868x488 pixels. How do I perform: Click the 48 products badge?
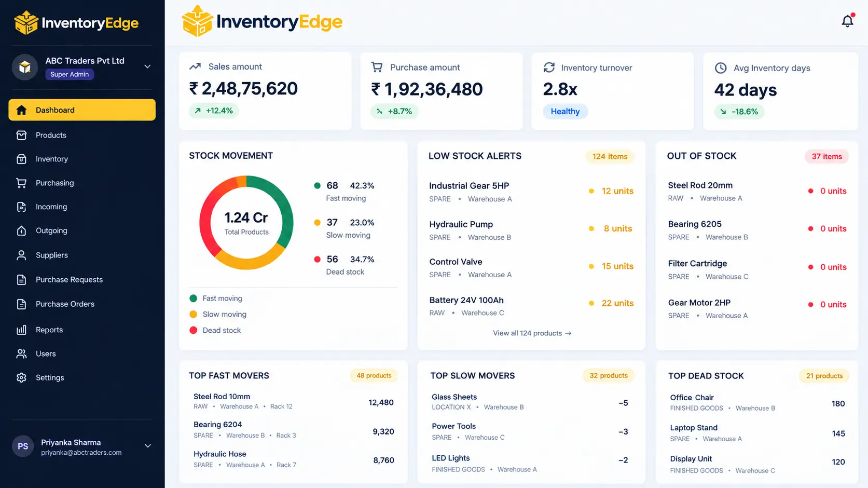pos(374,375)
